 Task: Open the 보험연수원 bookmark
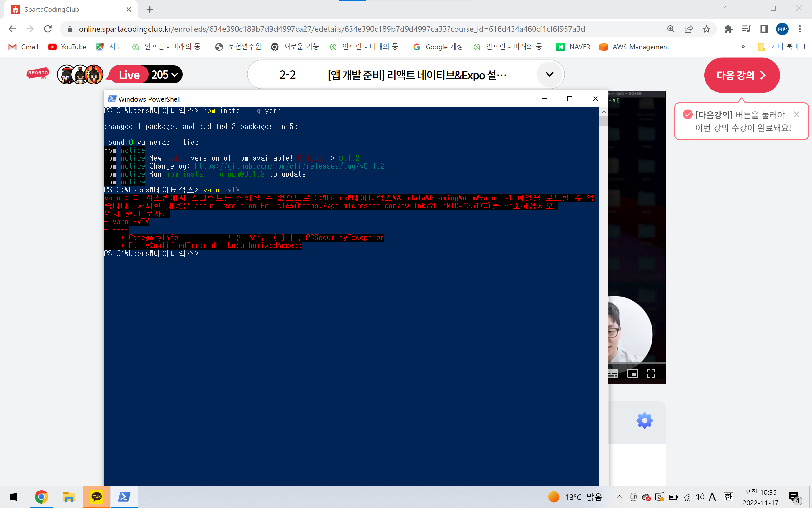click(239, 47)
